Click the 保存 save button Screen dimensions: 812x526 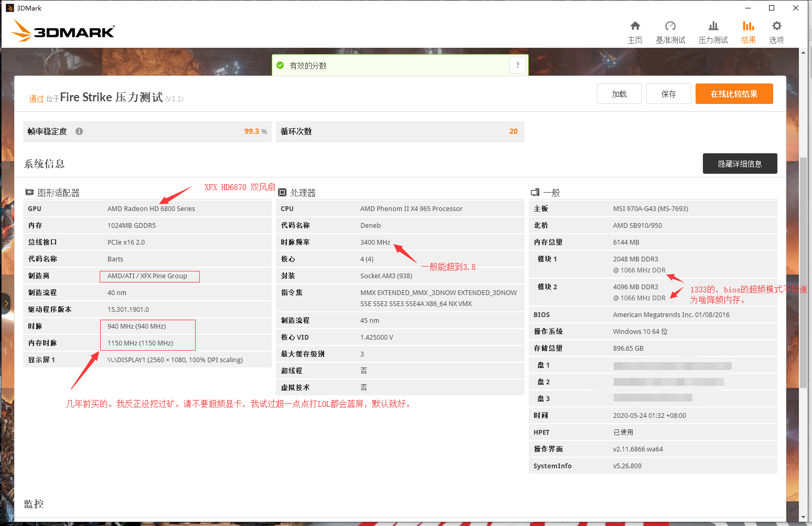coord(669,94)
